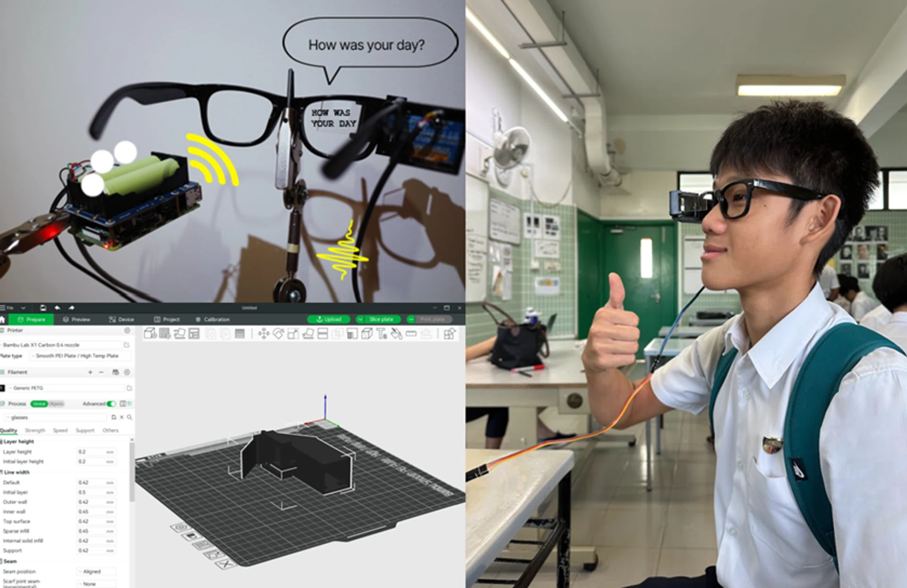Viewport: 907px width, 588px height.
Task: Remove a filament with the minus icon
Action: 101,372
